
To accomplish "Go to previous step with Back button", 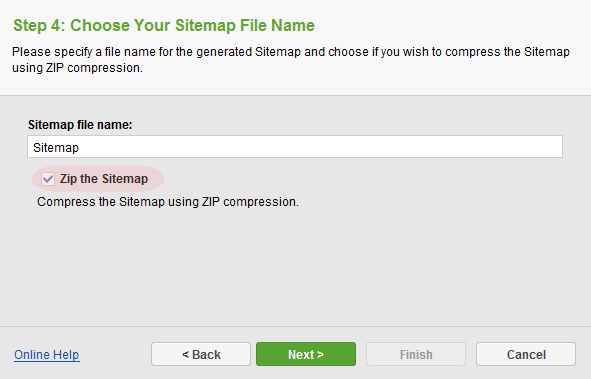I will (201, 354).
